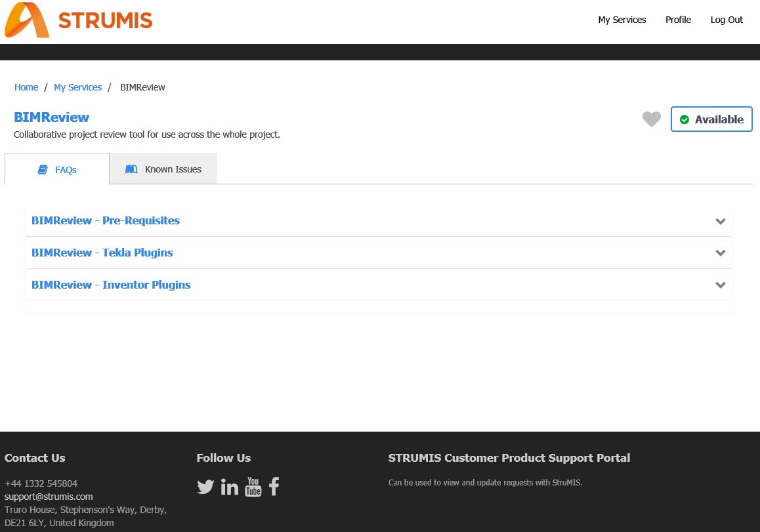The image size is (760, 532).
Task: Open the Facebook icon in Follow Us
Action: (x=274, y=487)
